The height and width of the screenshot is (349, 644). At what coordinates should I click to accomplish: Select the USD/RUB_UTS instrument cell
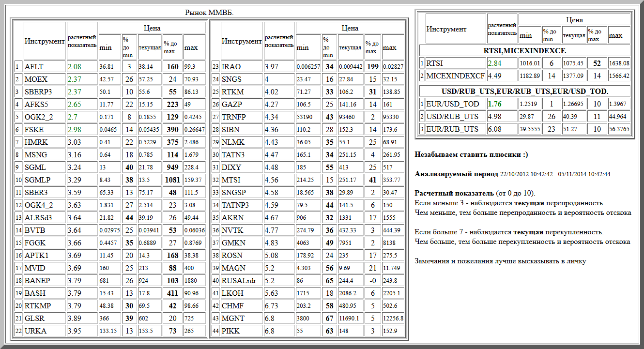coord(452,117)
